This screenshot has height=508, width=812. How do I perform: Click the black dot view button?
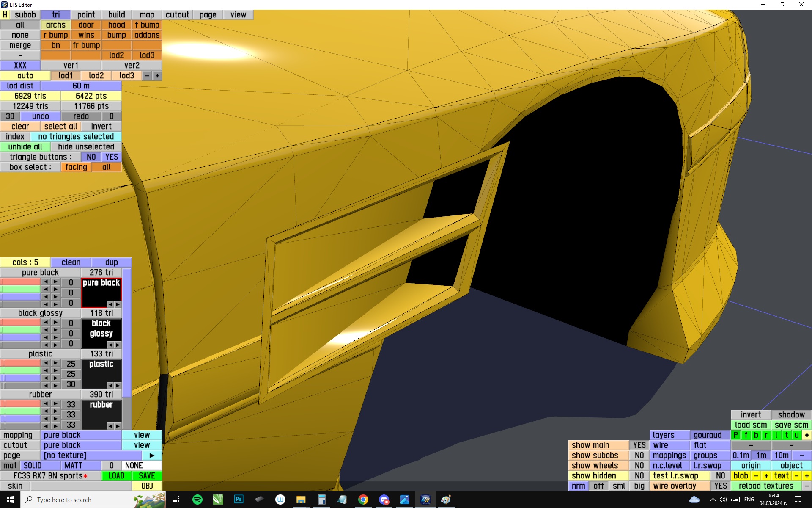click(x=807, y=435)
